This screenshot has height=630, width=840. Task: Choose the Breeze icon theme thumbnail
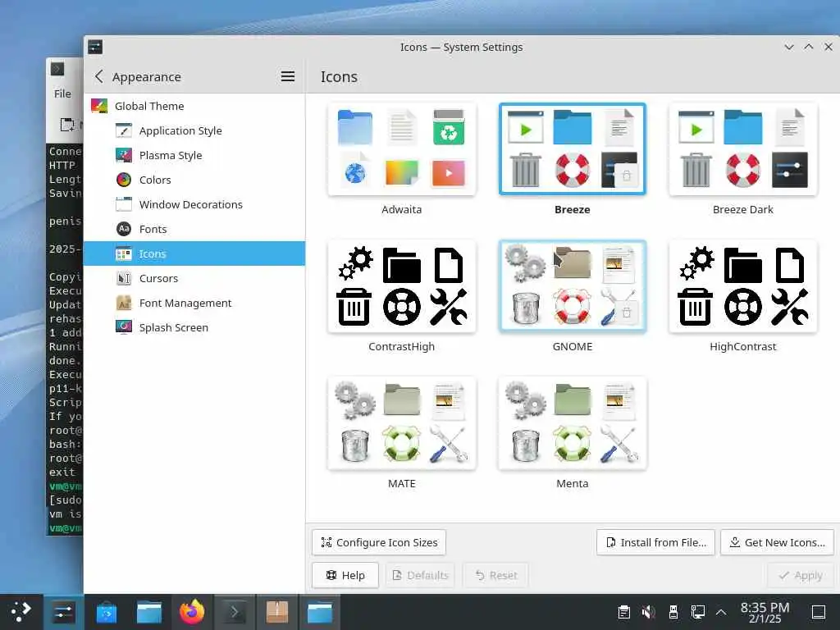click(572, 149)
